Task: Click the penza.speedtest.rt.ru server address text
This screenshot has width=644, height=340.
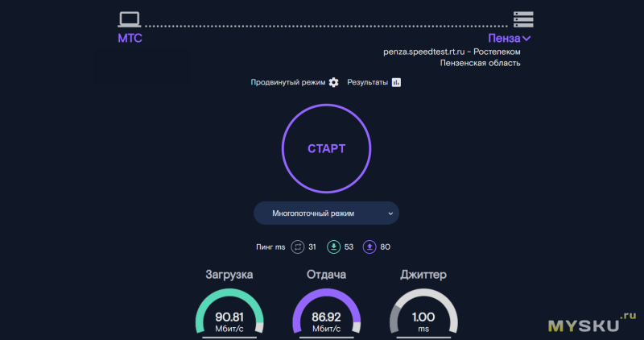Action: [424, 52]
